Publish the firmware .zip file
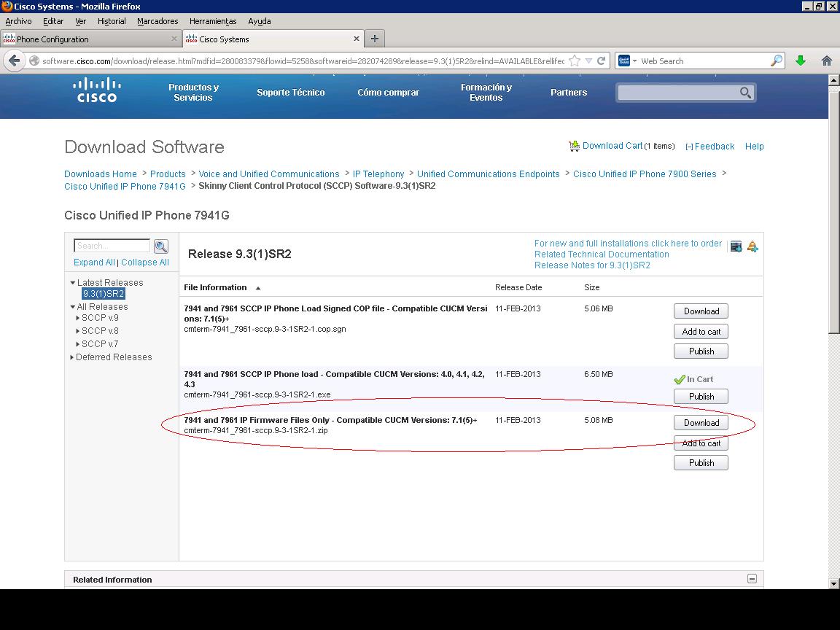Viewport: 840px width, 630px height. coord(701,463)
